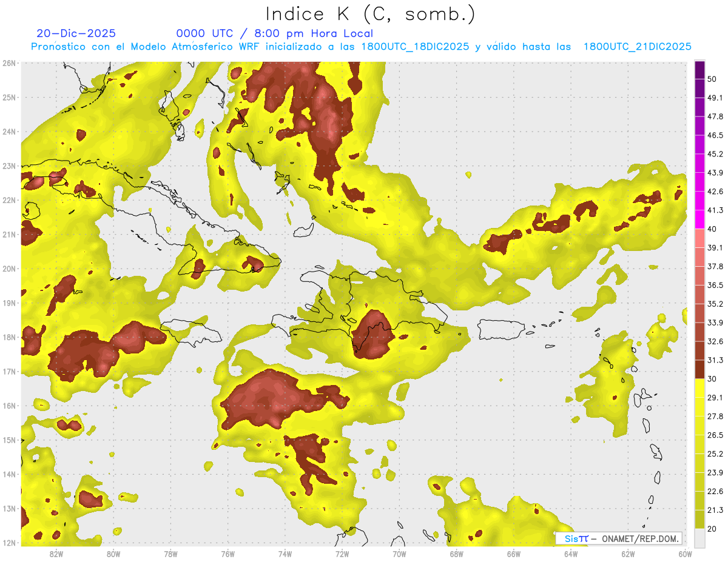Click the 16N latitude label
Screen dimensions: 728x562
pos(8,406)
